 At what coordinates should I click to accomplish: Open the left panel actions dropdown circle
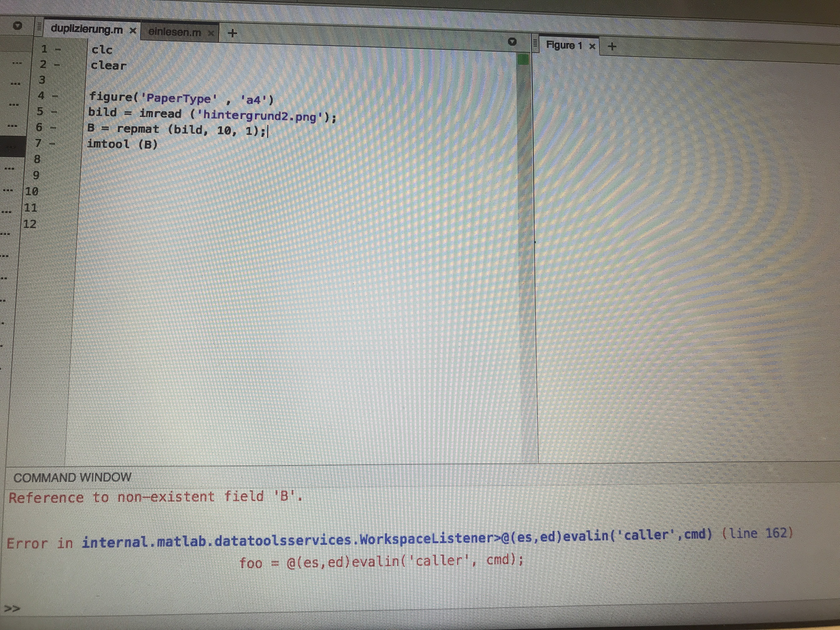click(17, 25)
